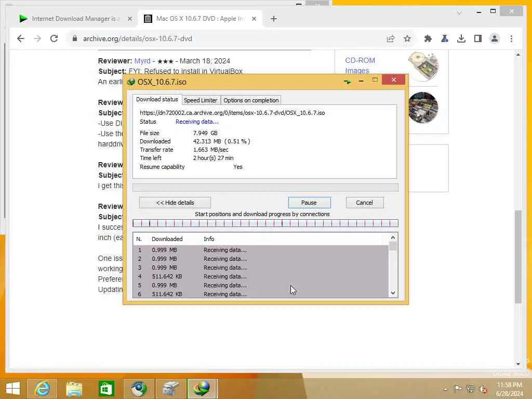Open the Chrome profile avatar
Screen dimensions: 532x399
coord(495,38)
